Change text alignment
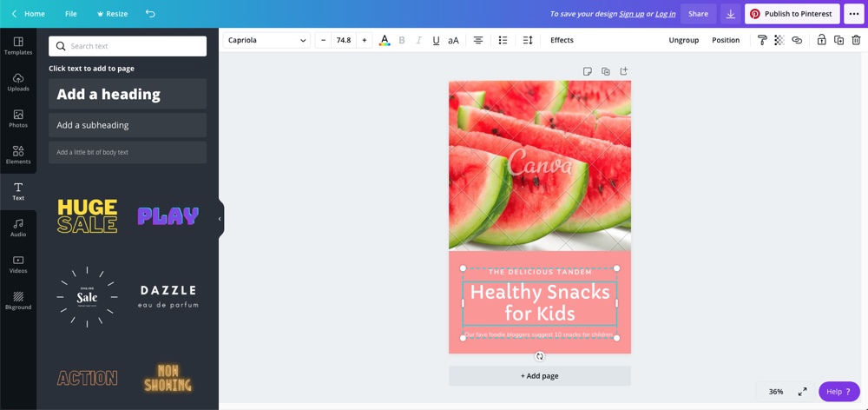Screen dimensions: 868x410 click(x=477, y=40)
